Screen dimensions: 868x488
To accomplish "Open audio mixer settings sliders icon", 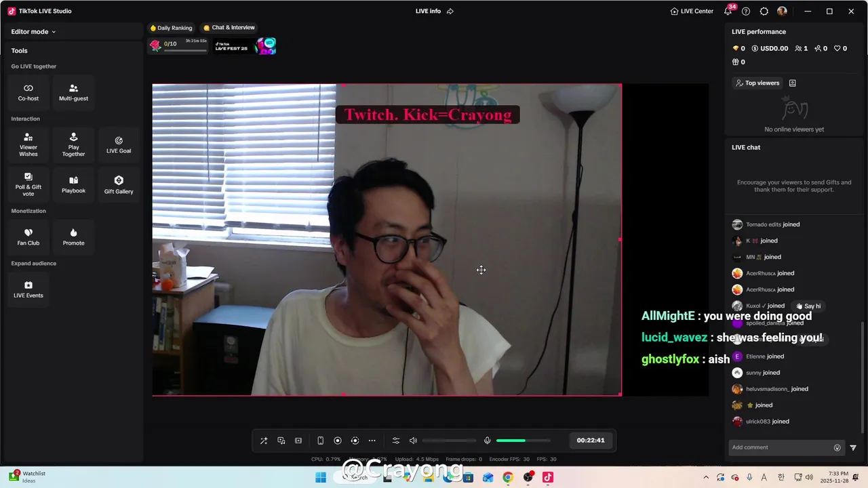I will 396,441.
